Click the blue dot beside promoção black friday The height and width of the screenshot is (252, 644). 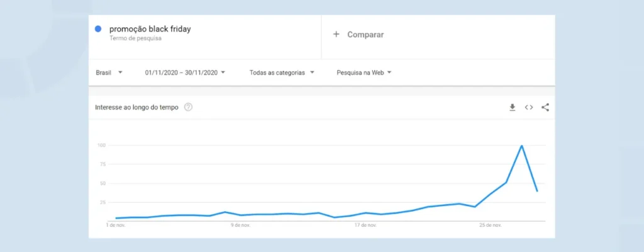click(97, 29)
